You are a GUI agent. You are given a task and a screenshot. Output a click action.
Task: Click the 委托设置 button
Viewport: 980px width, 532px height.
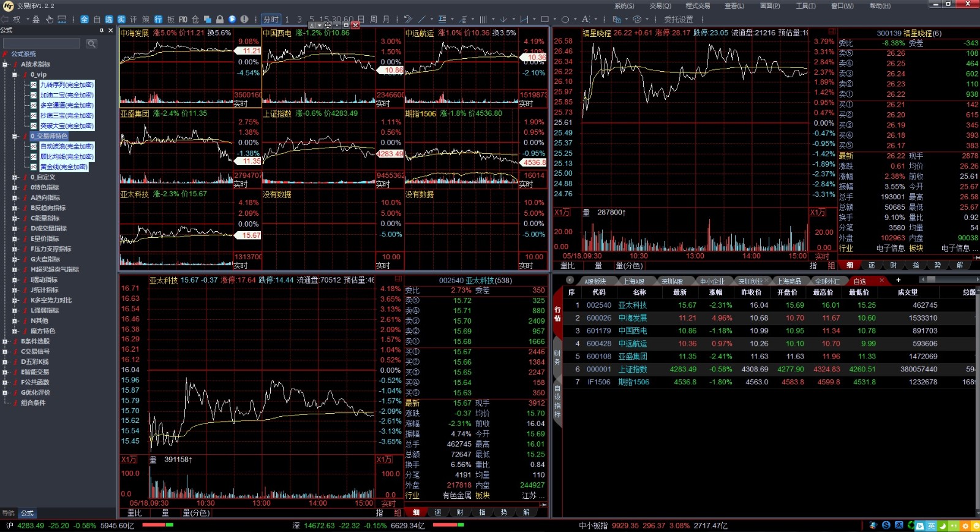(x=679, y=20)
